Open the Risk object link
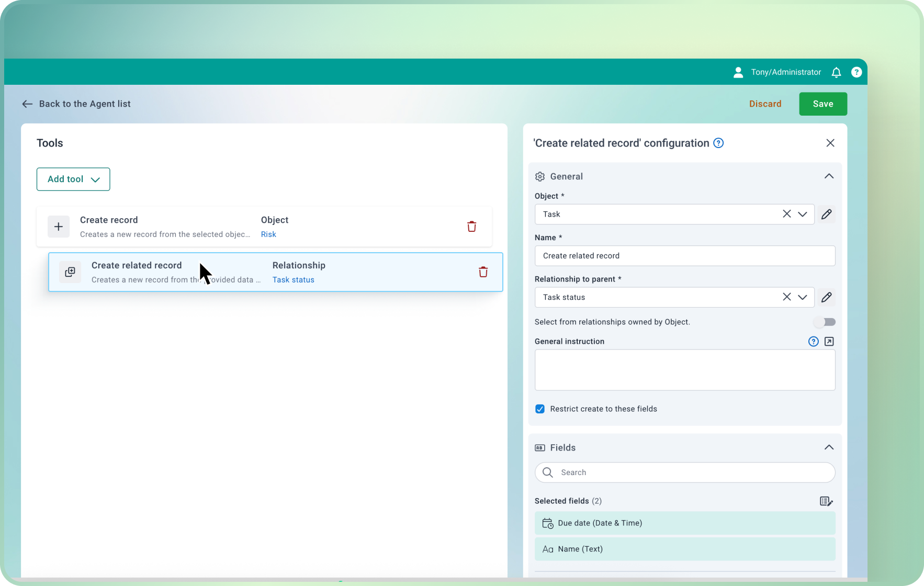Image resolution: width=924 pixels, height=586 pixels. point(268,234)
